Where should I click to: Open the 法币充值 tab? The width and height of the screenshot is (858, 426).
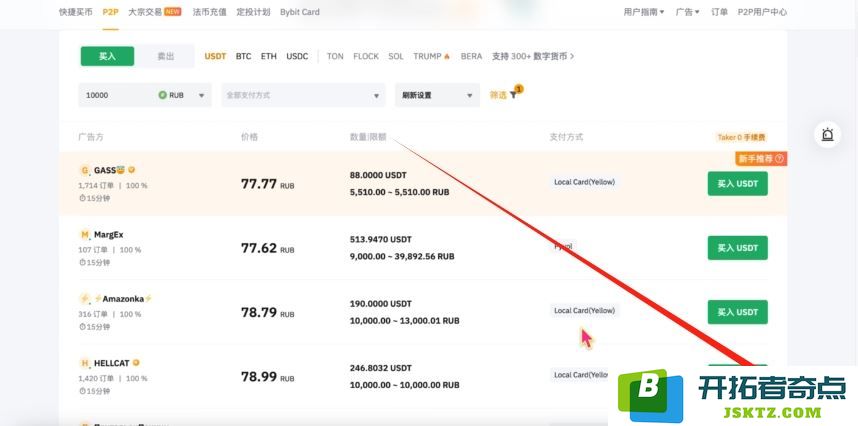pyautogui.click(x=209, y=12)
